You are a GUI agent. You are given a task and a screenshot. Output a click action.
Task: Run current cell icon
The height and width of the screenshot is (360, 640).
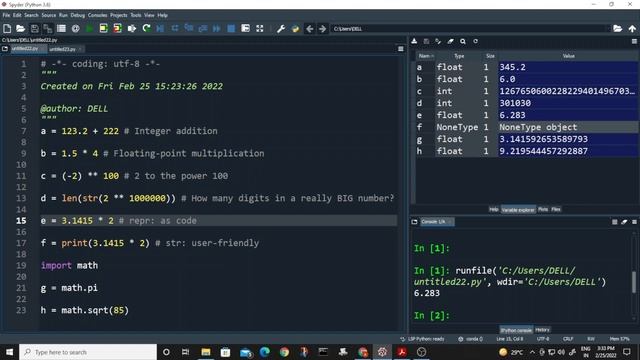(x=103, y=29)
